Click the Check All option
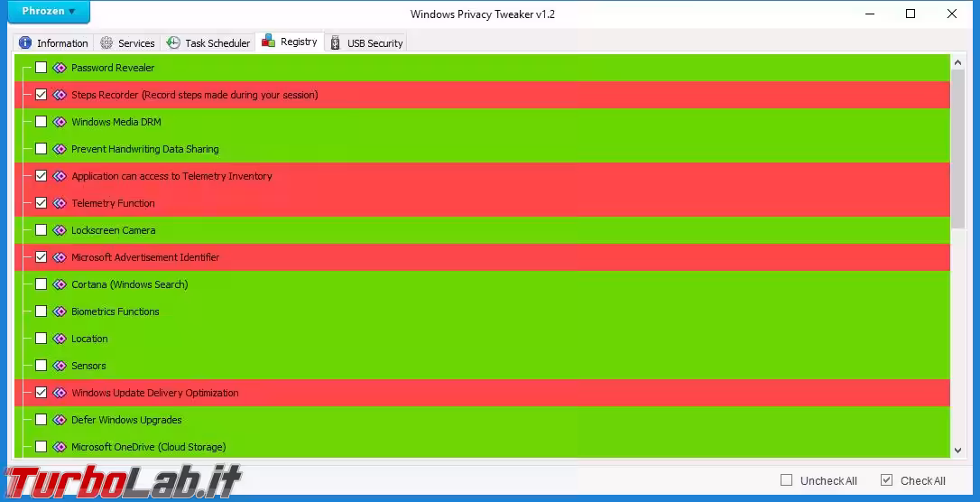This screenshot has width=980, height=502. tap(886, 480)
